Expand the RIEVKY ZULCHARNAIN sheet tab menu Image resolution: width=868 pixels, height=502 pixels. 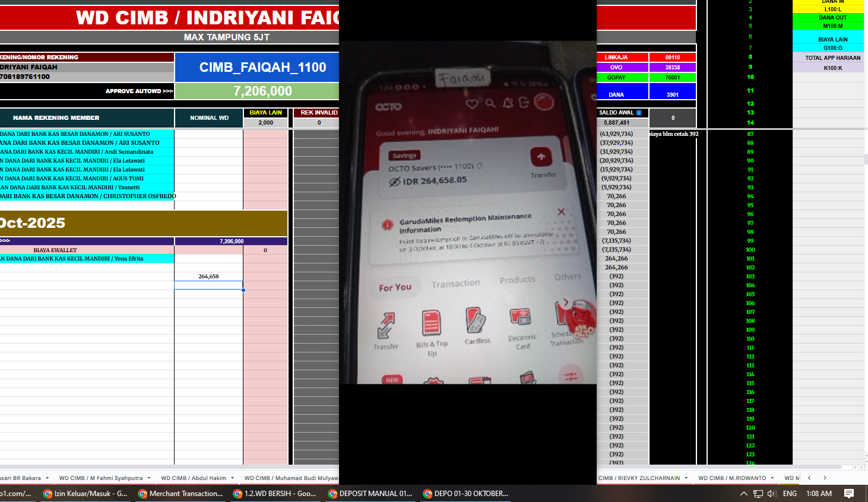(x=686, y=478)
